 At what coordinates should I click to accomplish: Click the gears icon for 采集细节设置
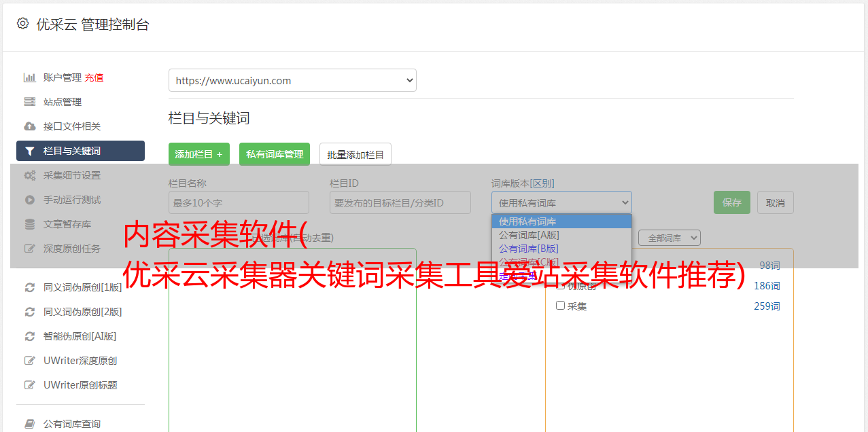click(30, 175)
